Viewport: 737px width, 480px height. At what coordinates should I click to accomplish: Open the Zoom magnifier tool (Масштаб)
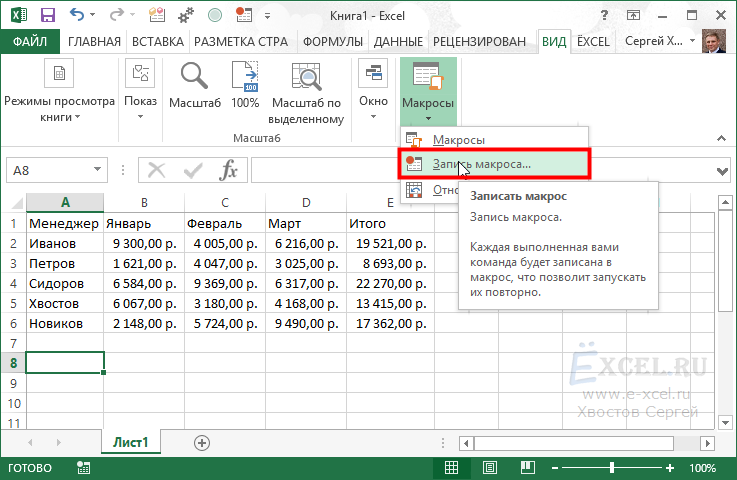pyautogui.click(x=195, y=86)
